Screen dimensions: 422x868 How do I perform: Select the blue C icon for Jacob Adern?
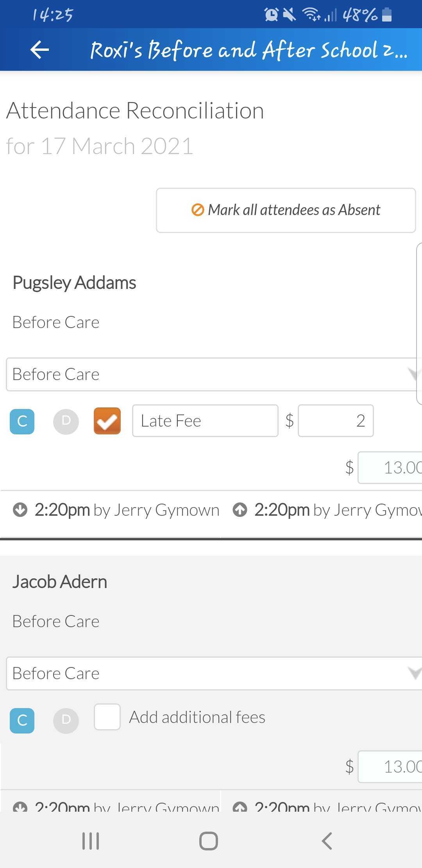(22, 721)
